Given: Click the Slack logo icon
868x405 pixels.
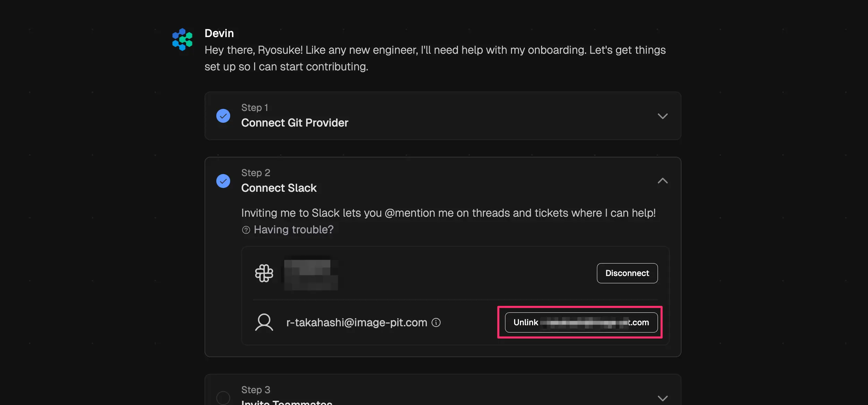Looking at the screenshot, I should click(264, 273).
